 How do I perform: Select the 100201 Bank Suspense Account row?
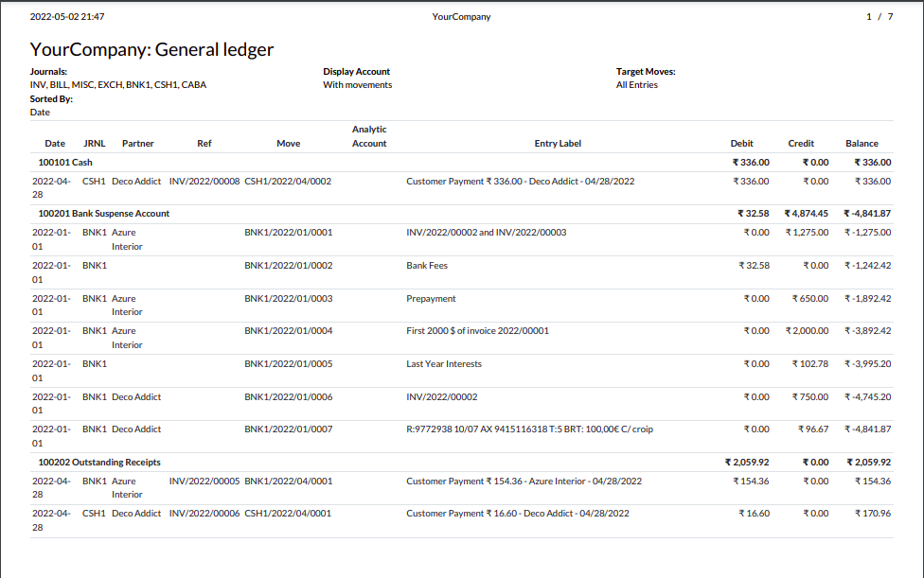pyautogui.click(x=103, y=214)
